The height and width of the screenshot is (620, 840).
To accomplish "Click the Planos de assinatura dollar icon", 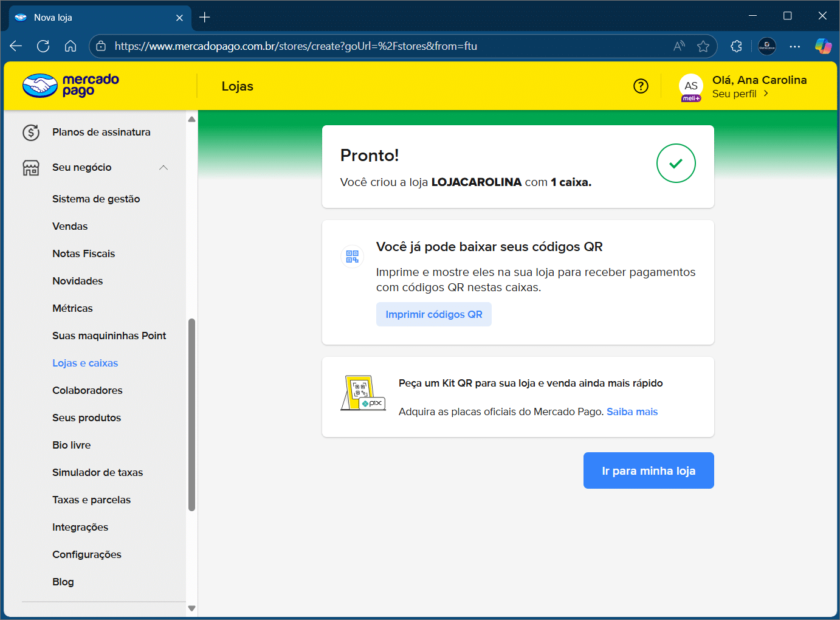I will (31, 133).
